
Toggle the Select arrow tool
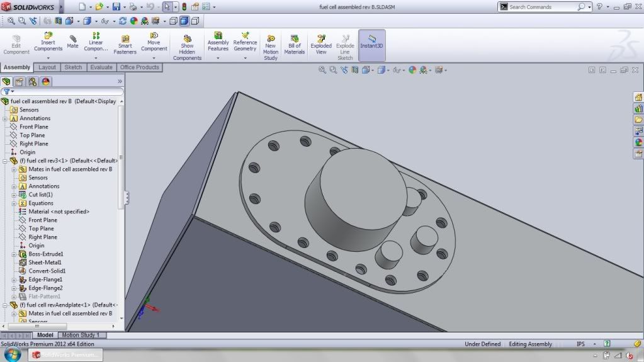(x=166, y=6)
